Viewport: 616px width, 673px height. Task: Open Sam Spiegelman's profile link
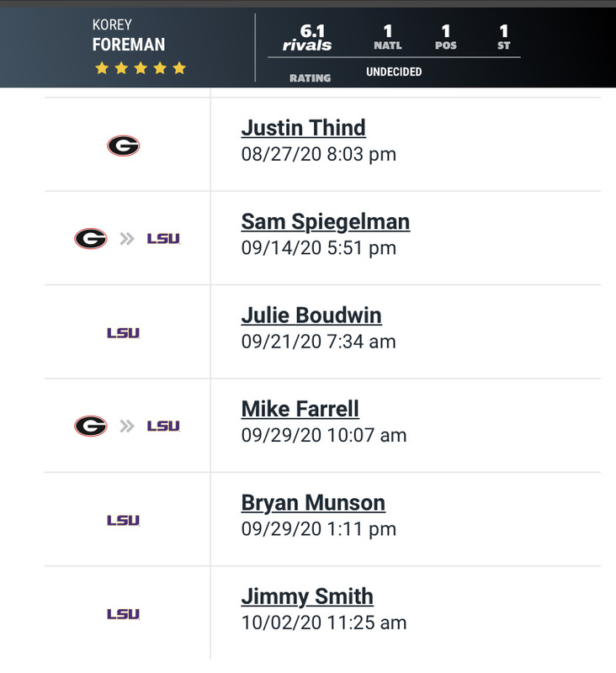coord(325,221)
